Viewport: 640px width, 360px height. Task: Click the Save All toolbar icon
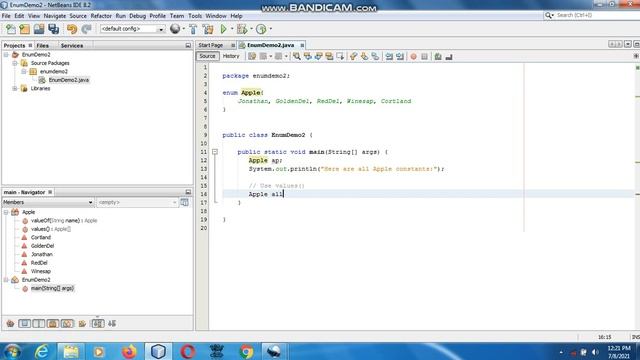[53, 29]
